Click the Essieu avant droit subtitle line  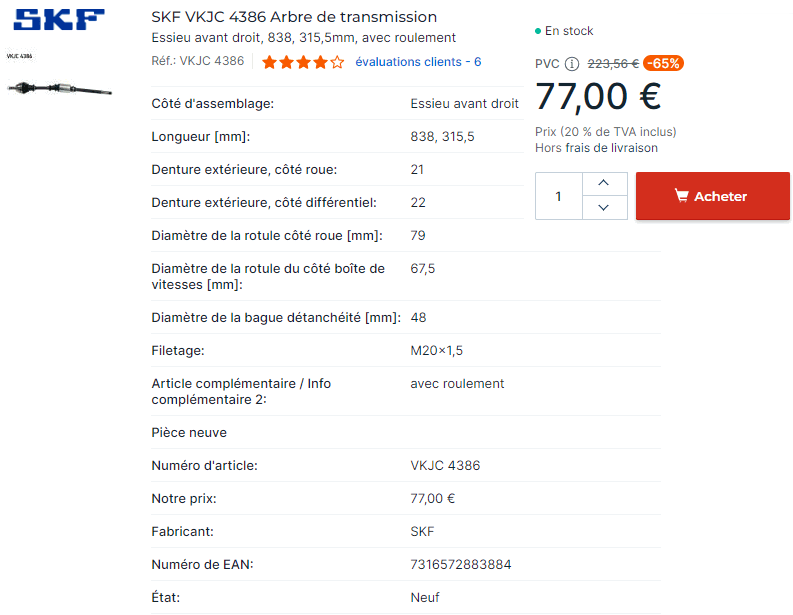pyautogui.click(x=303, y=38)
